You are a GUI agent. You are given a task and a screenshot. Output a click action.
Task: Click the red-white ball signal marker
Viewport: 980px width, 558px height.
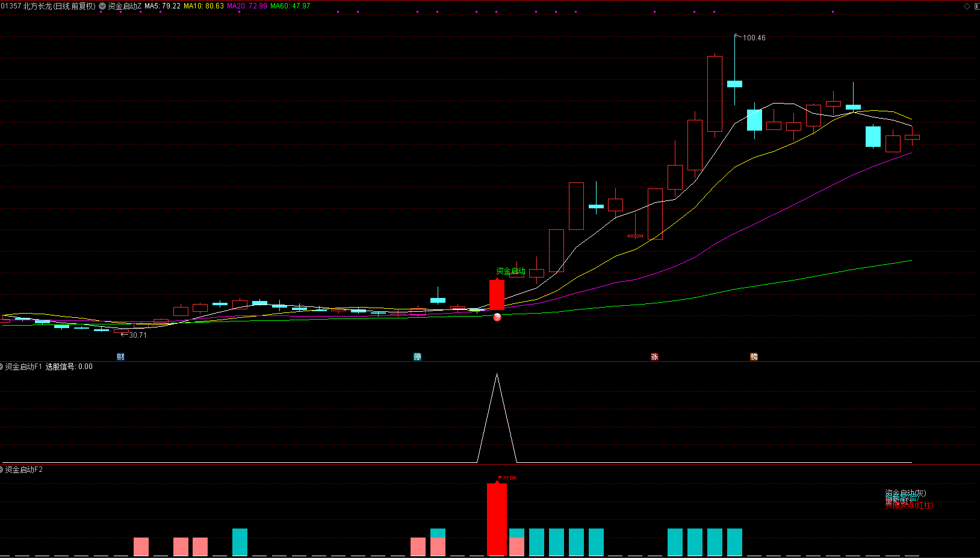click(x=497, y=317)
